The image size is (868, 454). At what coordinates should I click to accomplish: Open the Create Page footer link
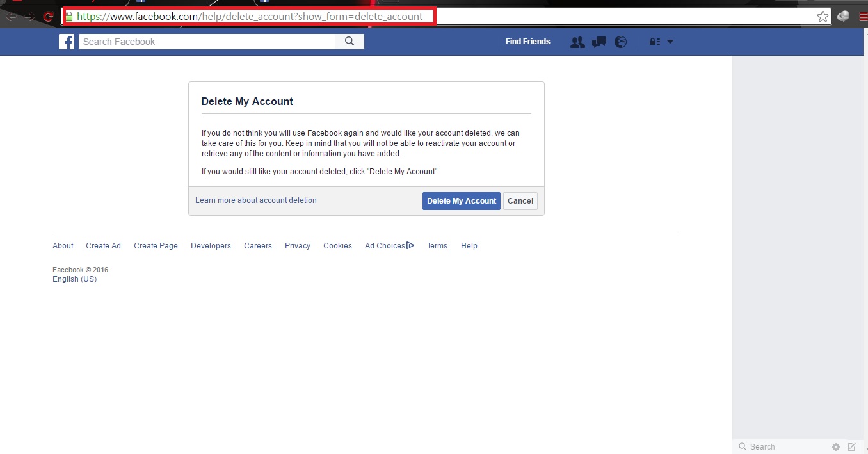[156, 246]
